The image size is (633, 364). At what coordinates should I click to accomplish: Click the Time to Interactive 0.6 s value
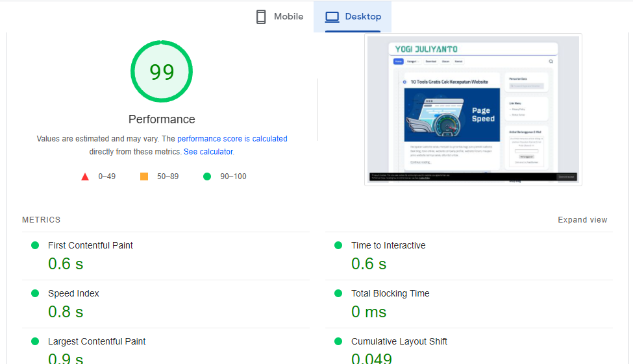click(369, 264)
